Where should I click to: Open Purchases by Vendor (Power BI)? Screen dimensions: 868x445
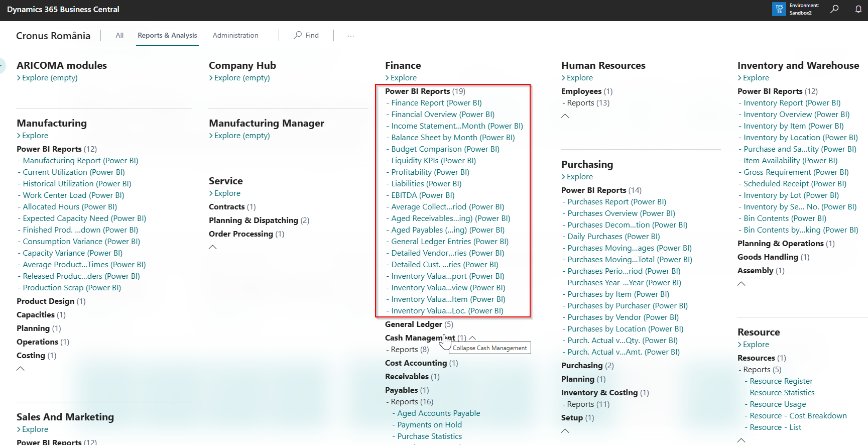pos(623,317)
